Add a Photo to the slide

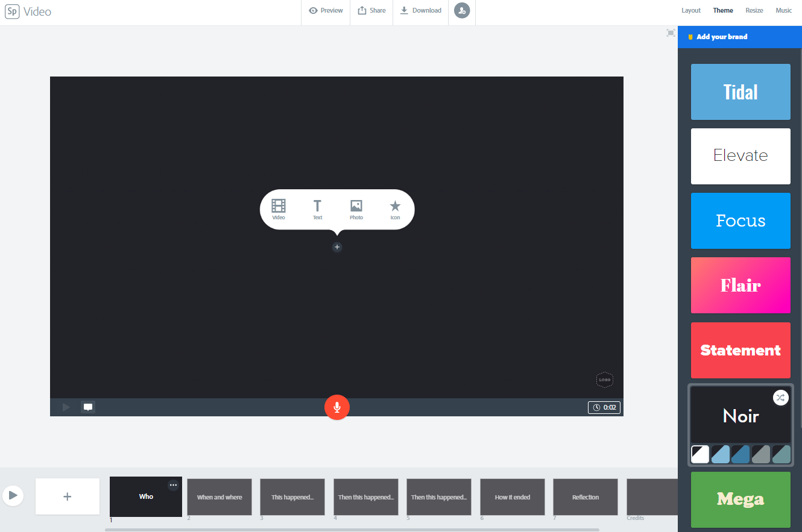(x=356, y=209)
